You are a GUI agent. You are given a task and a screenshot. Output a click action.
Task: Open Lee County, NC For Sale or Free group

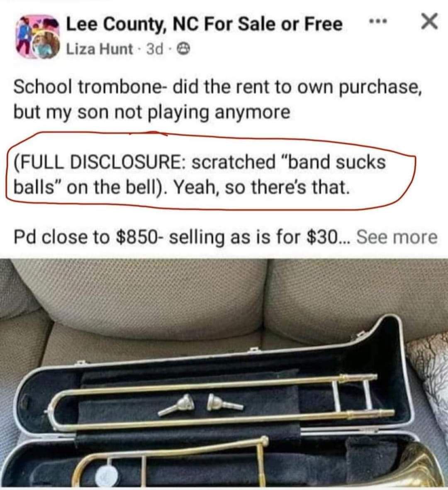[x=204, y=24]
